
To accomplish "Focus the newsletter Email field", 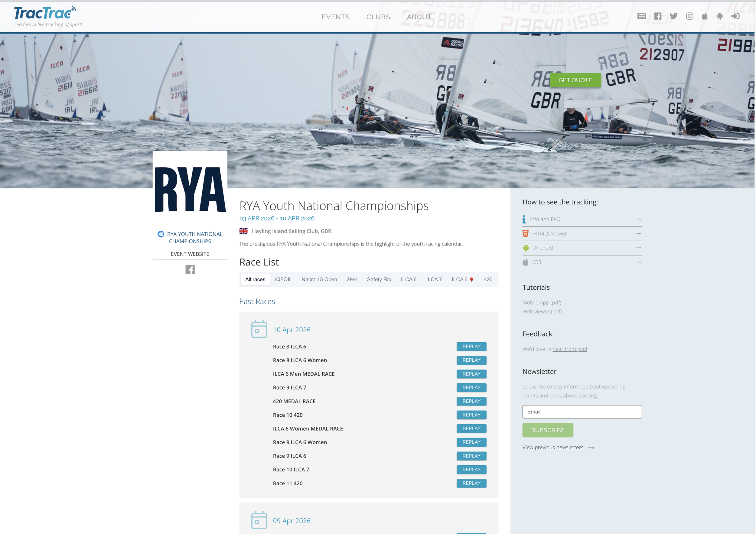I will 582,412.
